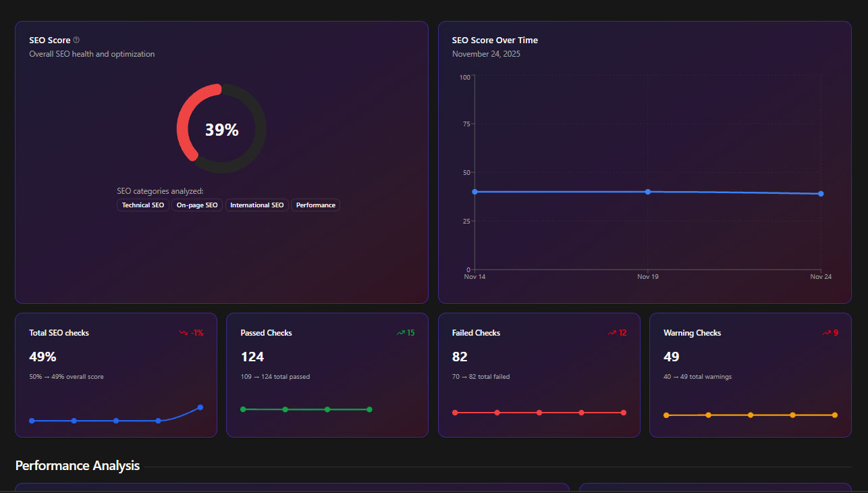Click the help icon beside SEO Score
Image resolution: width=868 pixels, height=493 pixels.
tap(76, 40)
